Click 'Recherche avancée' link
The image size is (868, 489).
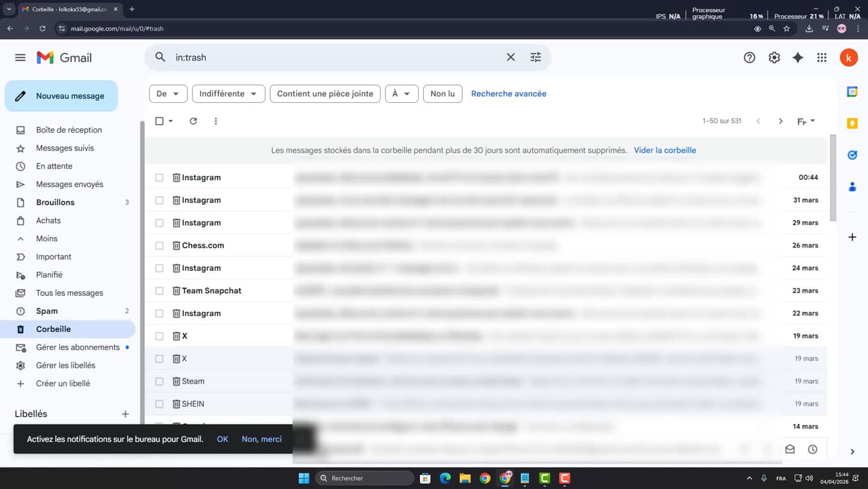tap(509, 94)
